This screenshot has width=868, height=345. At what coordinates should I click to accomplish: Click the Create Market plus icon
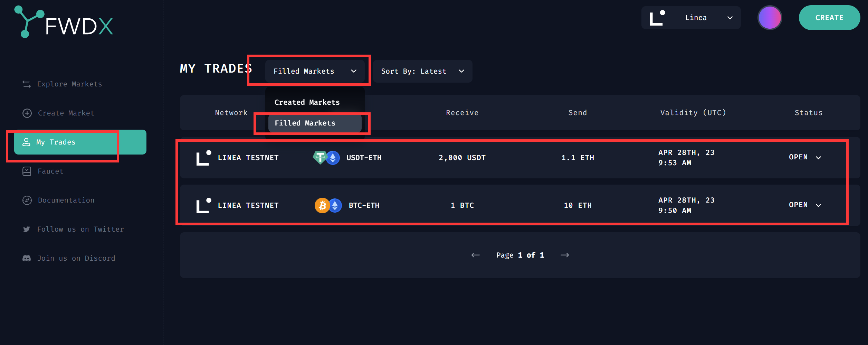[x=27, y=113]
